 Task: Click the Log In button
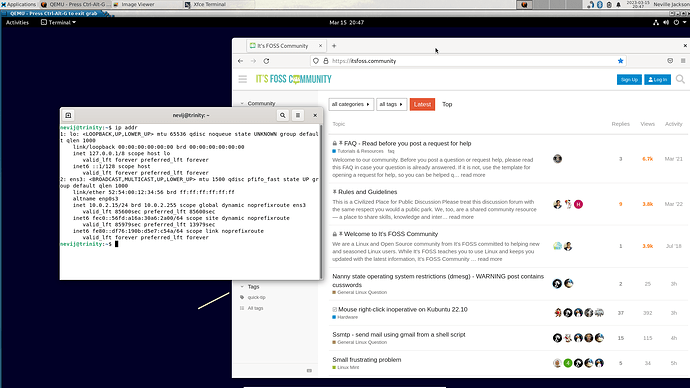pyautogui.click(x=657, y=80)
